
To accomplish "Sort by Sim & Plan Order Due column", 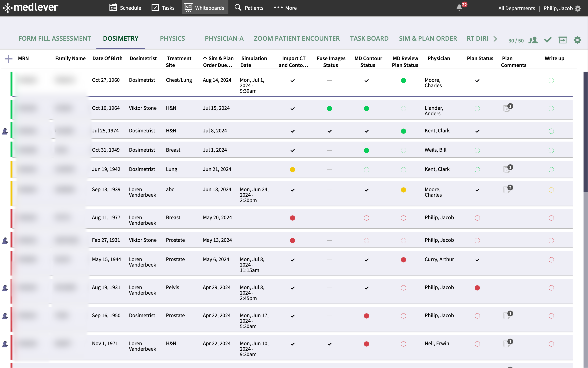I will [x=218, y=62].
